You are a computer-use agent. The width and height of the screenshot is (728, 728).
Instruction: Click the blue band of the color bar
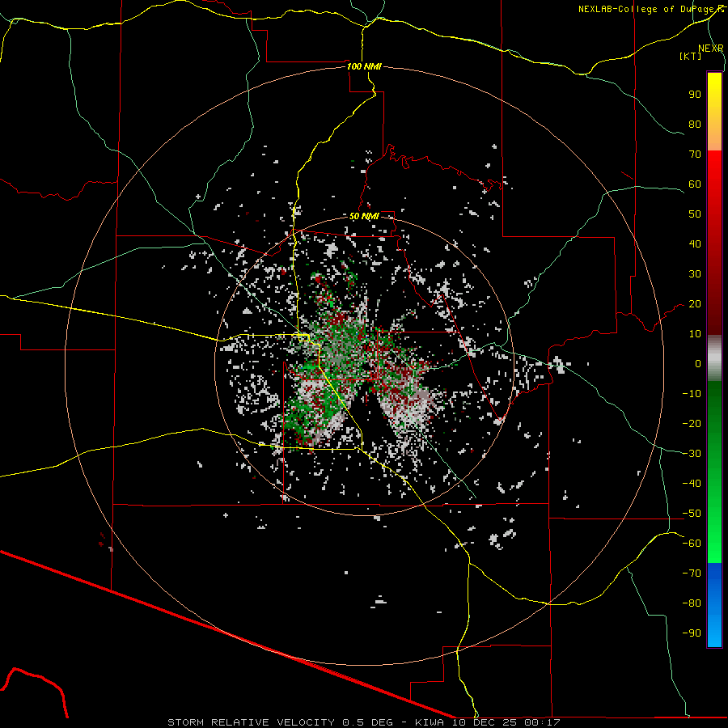[x=714, y=605]
